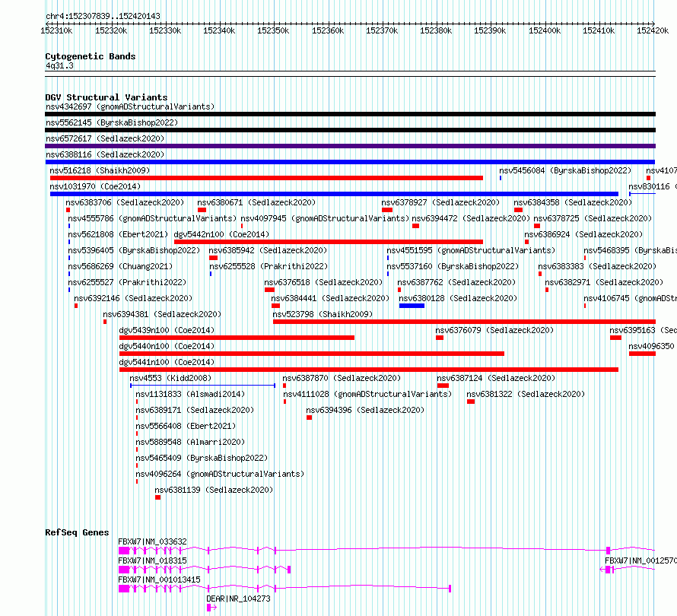Select the Cytogenetic Bands track title
The width and height of the screenshot is (677, 616).
91,56
